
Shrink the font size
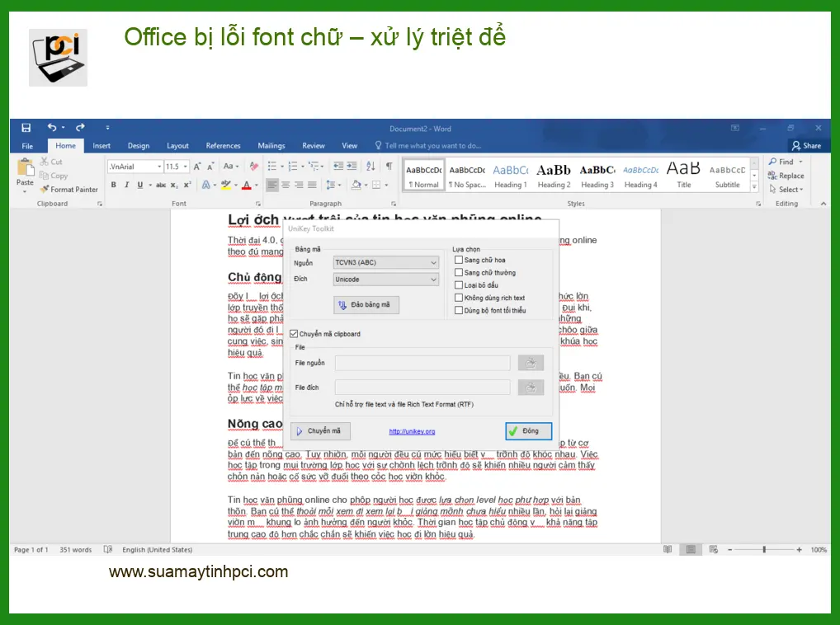coord(210,167)
